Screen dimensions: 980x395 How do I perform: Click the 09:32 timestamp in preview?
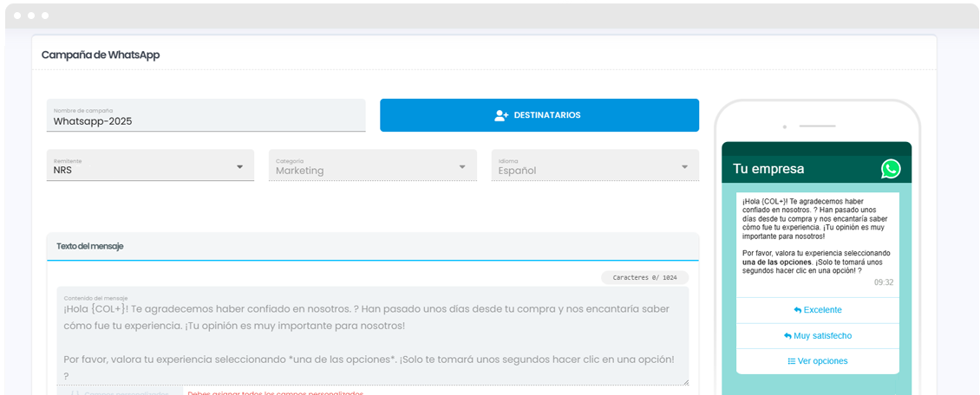coord(884,282)
